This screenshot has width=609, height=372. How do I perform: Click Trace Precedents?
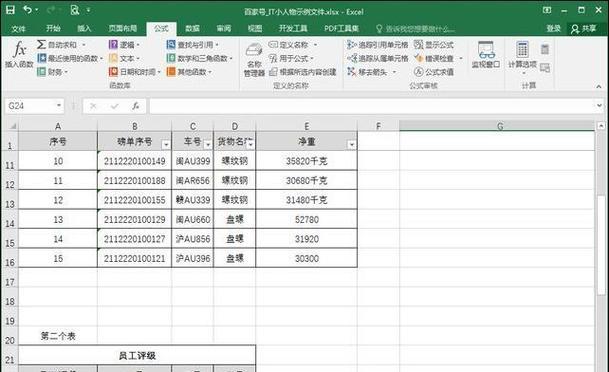[377, 45]
